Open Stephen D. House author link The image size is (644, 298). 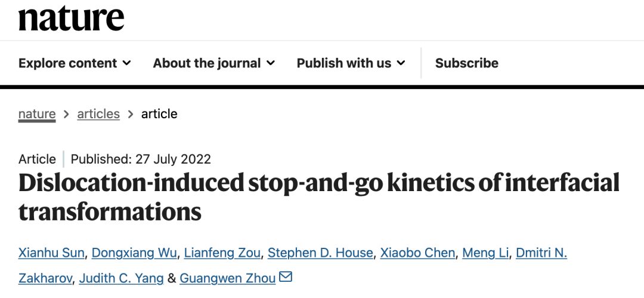(320, 253)
